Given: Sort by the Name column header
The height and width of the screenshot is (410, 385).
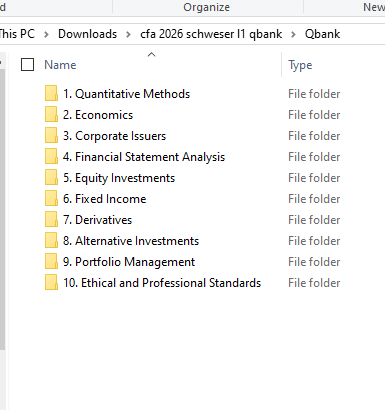Looking at the screenshot, I should tap(60, 65).
